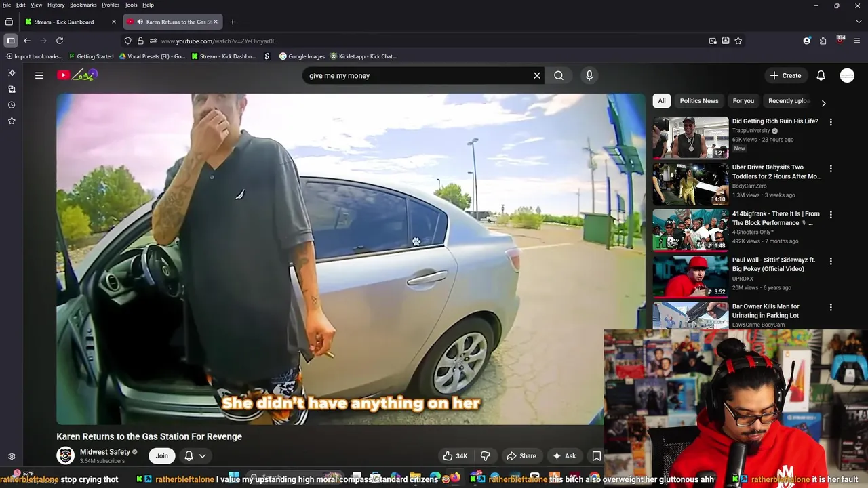The image size is (868, 488).
Task: Open Paul Wall Sittin' Sidewayz title
Action: [x=773, y=264]
